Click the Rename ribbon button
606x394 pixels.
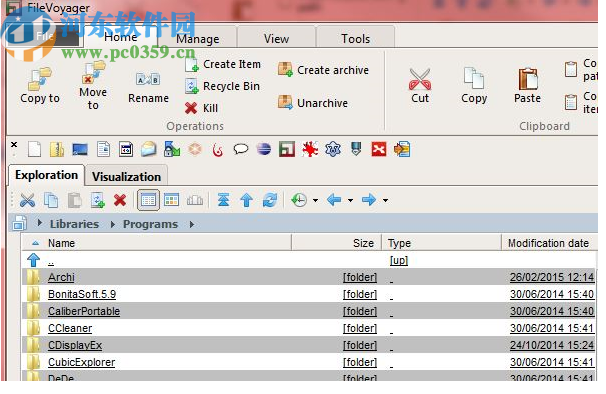[x=148, y=88]
